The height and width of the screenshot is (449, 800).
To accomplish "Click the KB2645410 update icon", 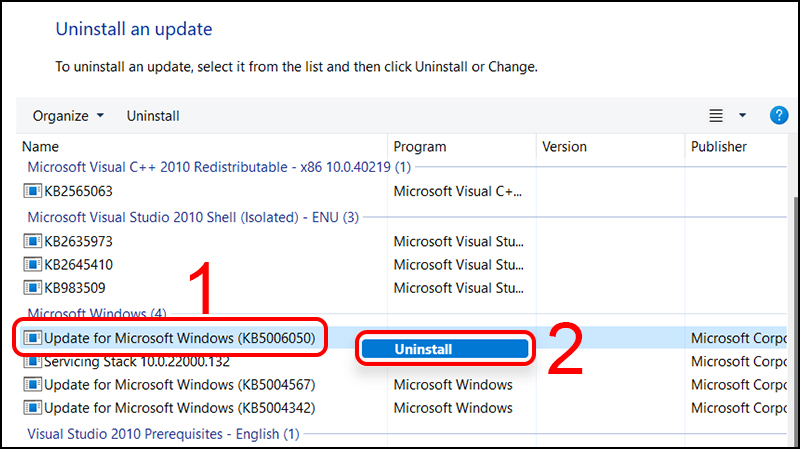I will point(33,265).
